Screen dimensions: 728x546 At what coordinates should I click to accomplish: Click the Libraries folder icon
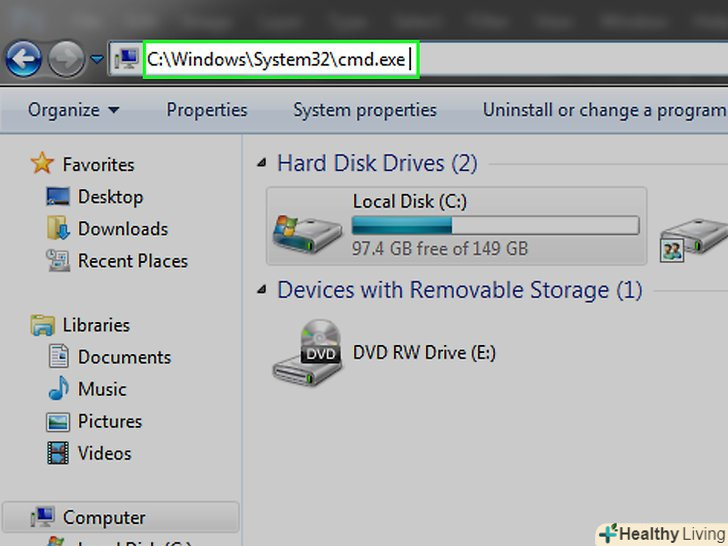(43, 325)
